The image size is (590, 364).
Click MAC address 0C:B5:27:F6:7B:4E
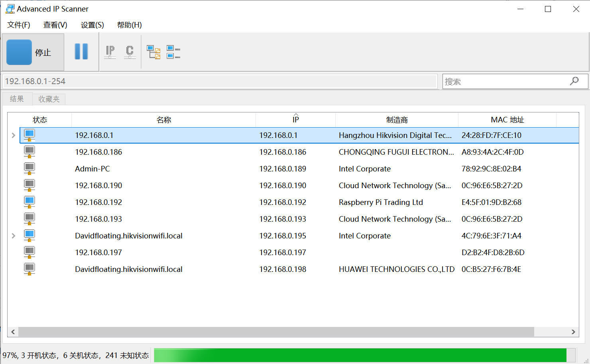pyautogui.click(x=492, y=269)
